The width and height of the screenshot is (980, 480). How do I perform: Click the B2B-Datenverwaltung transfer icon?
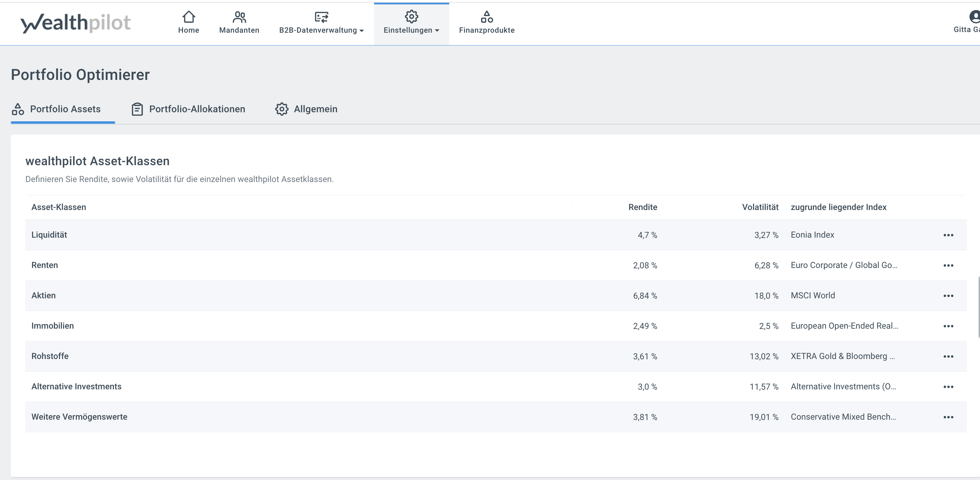pos(321,17)
